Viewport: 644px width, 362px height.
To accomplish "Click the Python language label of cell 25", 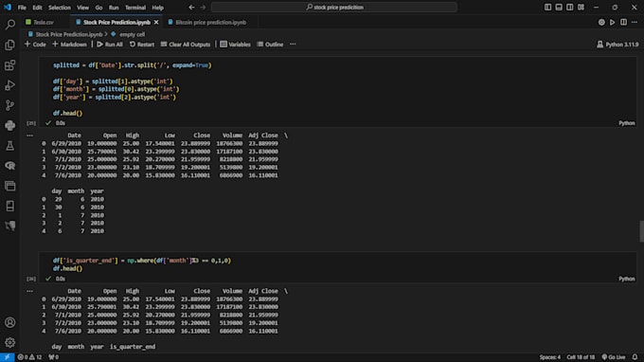I will [x=627, y=123].
